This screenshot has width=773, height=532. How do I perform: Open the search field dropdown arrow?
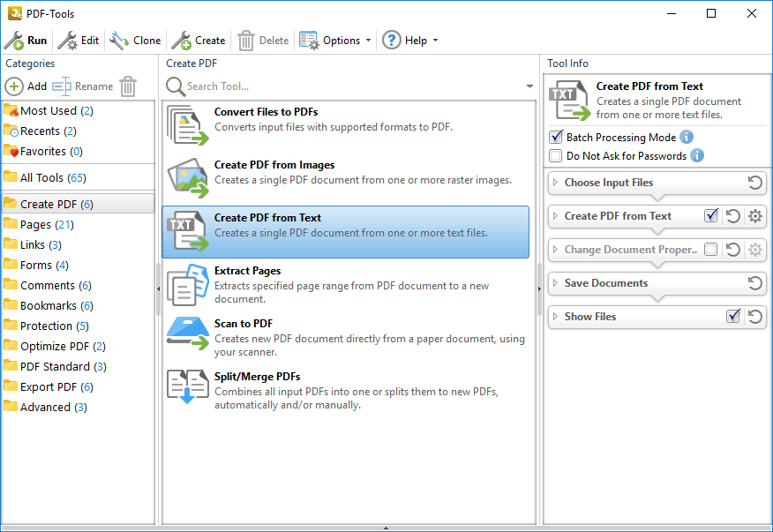click(529, 86)
